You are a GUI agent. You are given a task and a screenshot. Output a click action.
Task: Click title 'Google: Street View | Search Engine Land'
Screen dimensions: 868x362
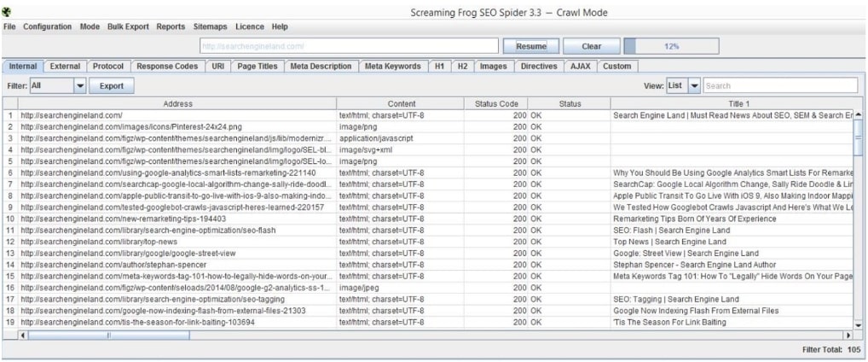click(x=686, y=254)
